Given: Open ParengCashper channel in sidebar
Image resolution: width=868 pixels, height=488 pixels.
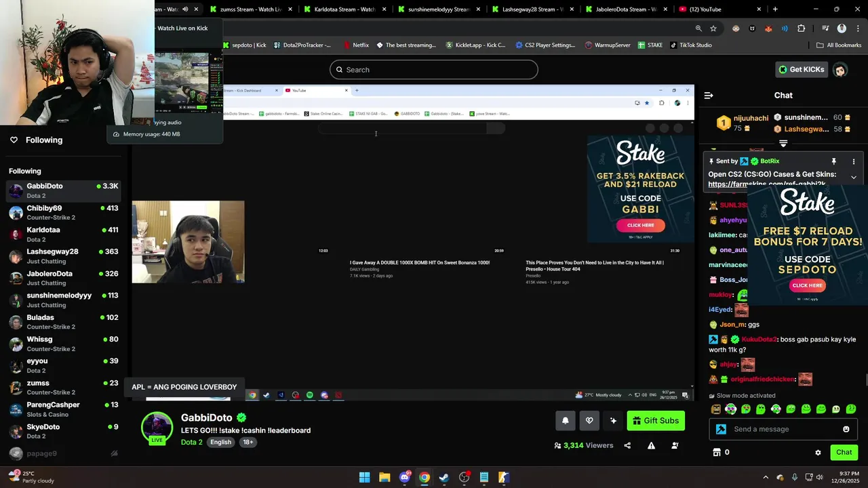Looking at the screenshot, I should pos(64,409).
